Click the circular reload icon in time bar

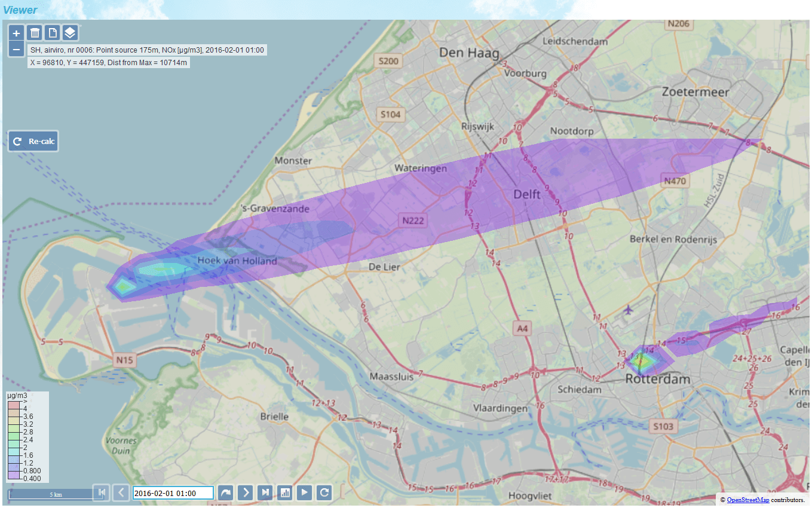pyautogui.click(x=324, y=492)
